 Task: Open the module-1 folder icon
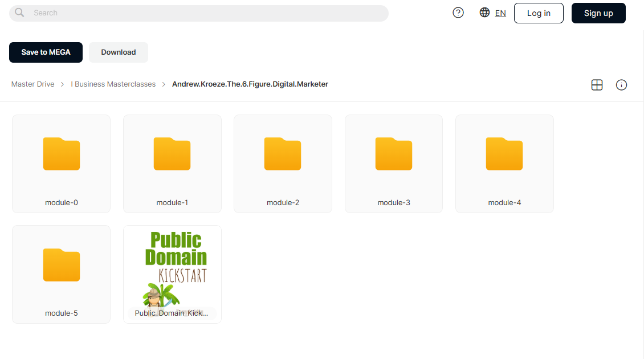tap(172, 154)
